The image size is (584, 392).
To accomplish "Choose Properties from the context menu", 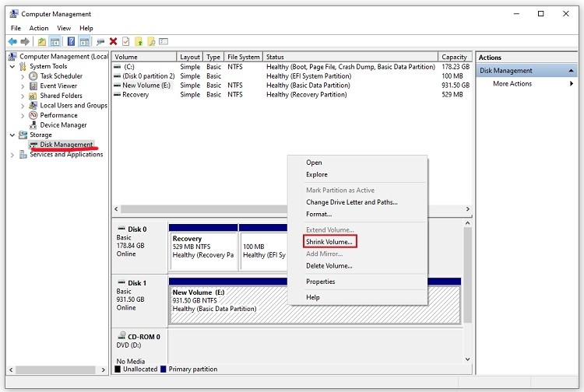I will [x=357, y=282].
